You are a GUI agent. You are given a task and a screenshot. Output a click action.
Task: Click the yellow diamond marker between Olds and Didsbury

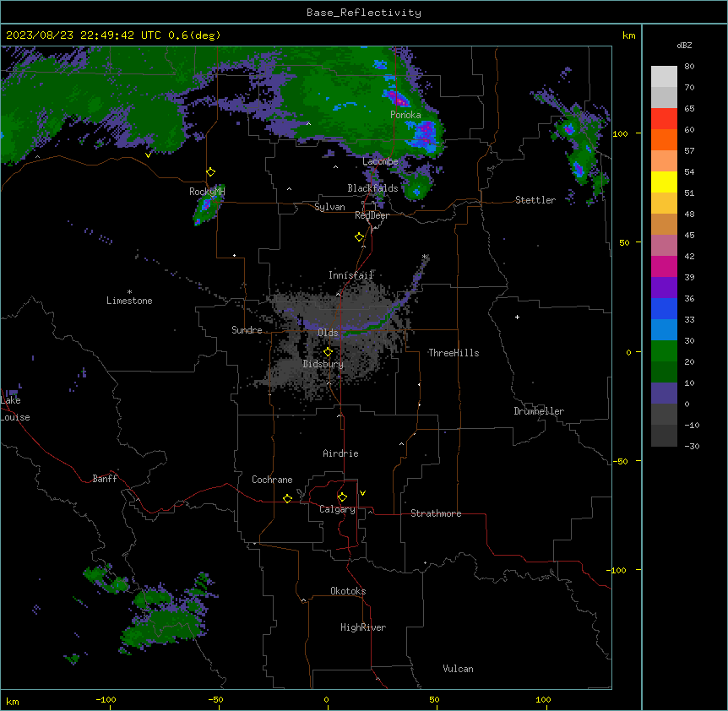pyautogui.click(x=328, y=352)
